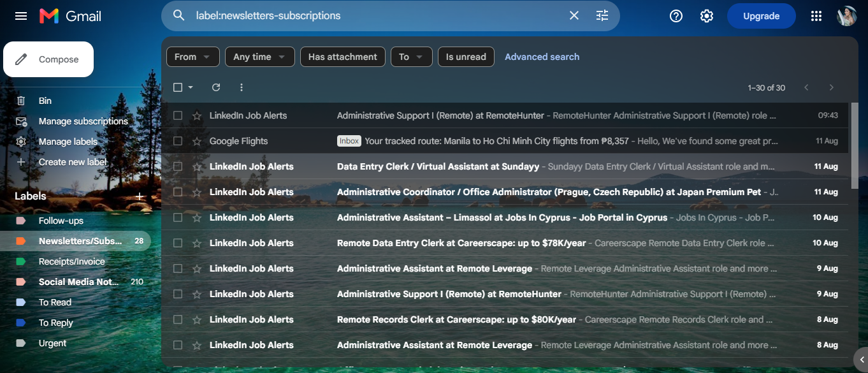
Task: Add a label with the plus icon
Action: [x=139, y=196]
